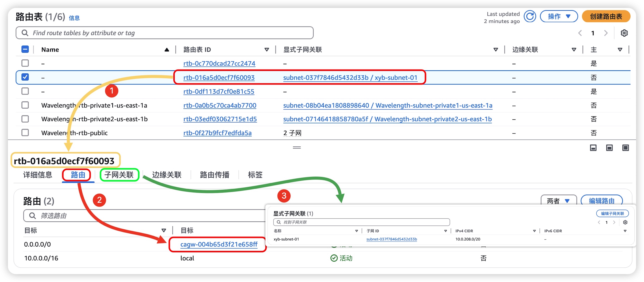Viewport: 644px width, 282px height.
Task: Uncheck the rtb-016a5d0ecf7f60093 row checkbox
Action: (x=25, y=77)
